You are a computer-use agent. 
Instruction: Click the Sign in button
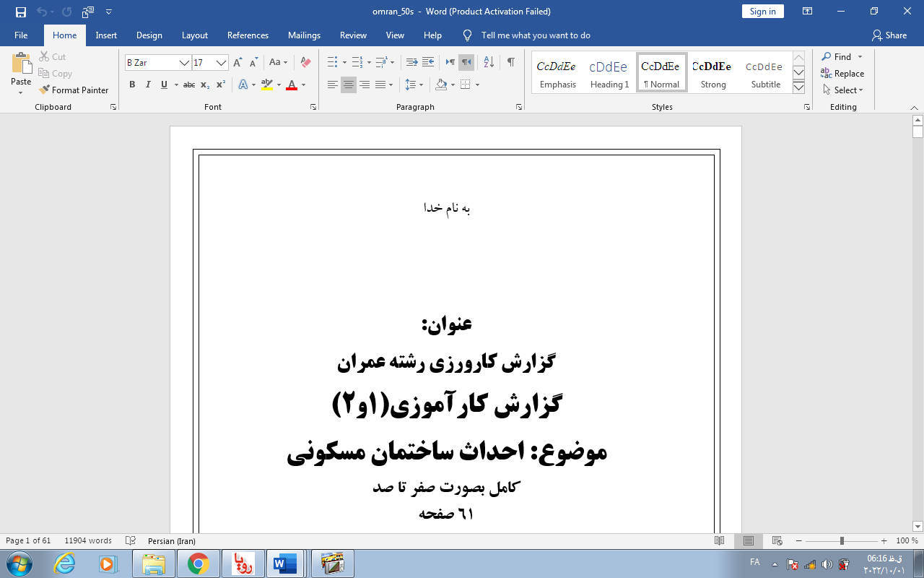tap(762, 12)
